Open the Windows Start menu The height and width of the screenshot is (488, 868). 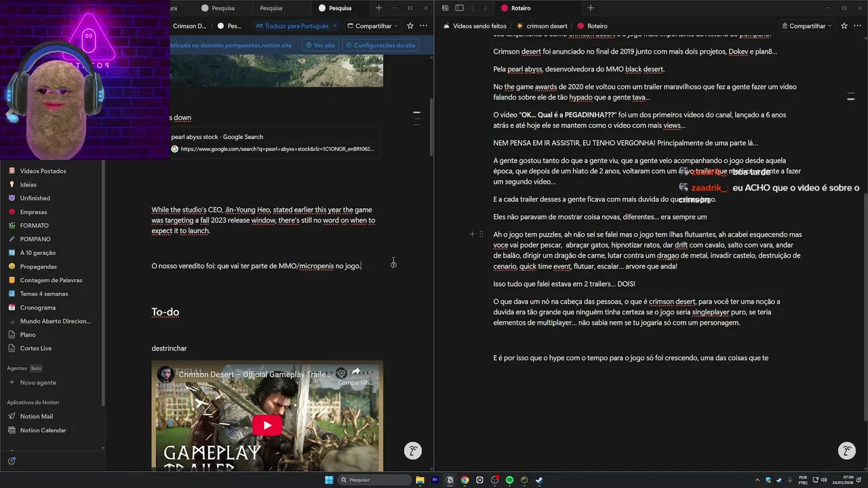(329, 480)
